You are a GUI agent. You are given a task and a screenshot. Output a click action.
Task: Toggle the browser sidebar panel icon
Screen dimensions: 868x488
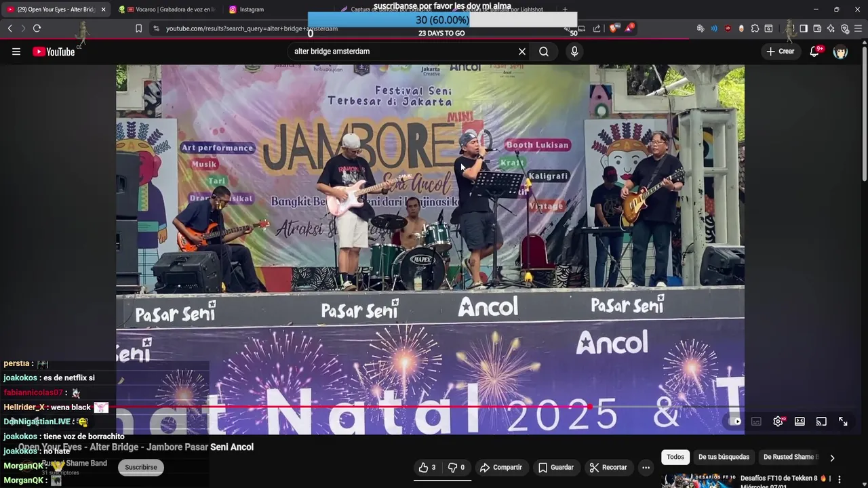pyautogui.click(x=804, y=28)
